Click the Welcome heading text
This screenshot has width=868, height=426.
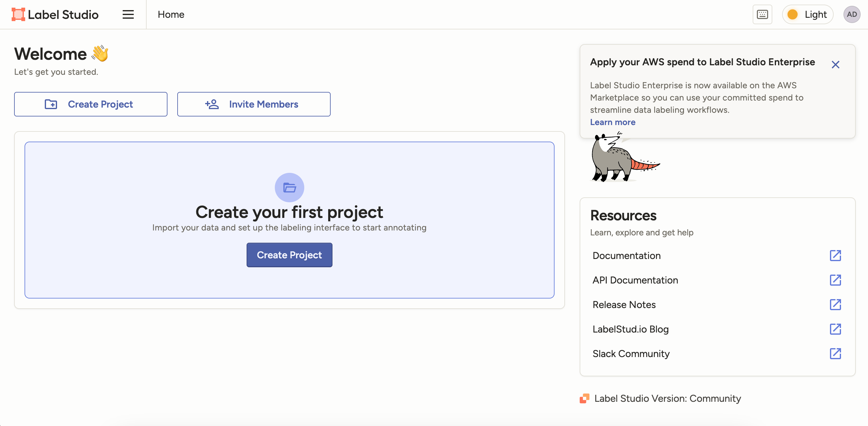[x=51, y=54]
